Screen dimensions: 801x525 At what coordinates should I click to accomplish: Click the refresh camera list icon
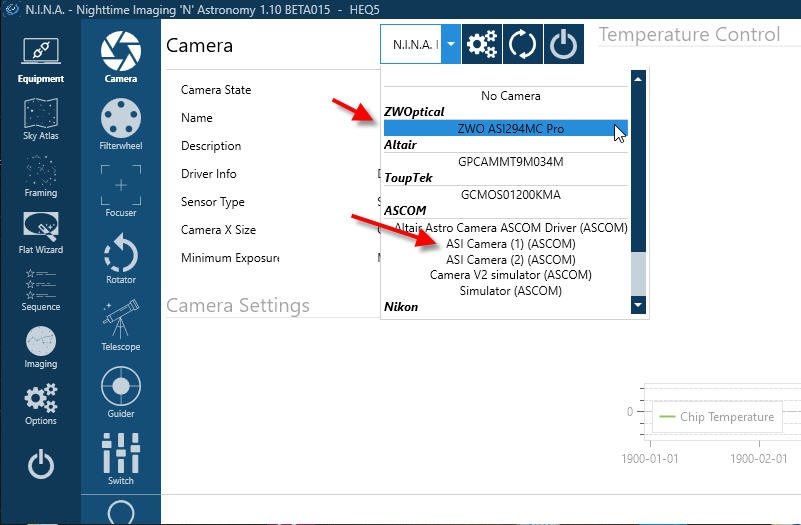524,45
